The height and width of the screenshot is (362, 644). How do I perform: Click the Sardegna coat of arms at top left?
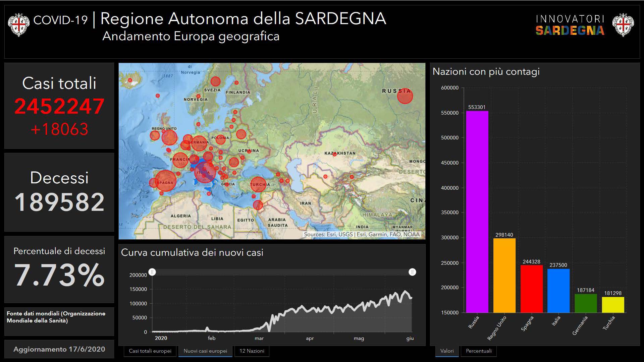tap(18, 24)
